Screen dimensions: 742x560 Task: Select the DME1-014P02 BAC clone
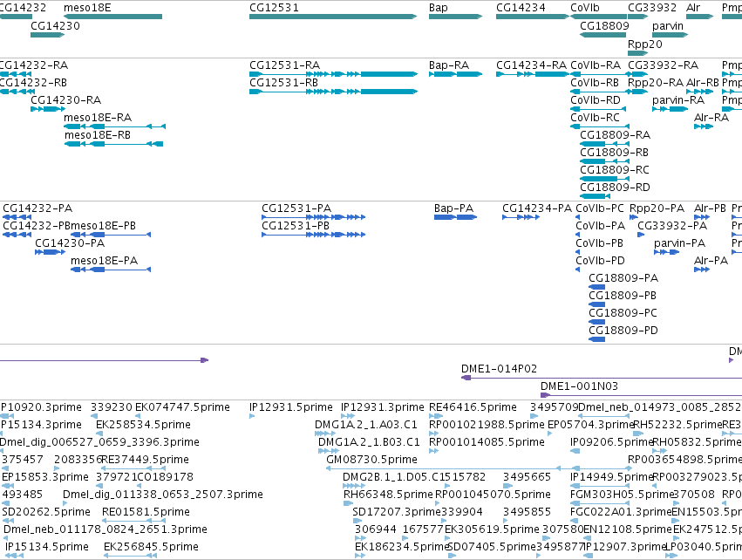pyautogui.click(x=602, y=378)
